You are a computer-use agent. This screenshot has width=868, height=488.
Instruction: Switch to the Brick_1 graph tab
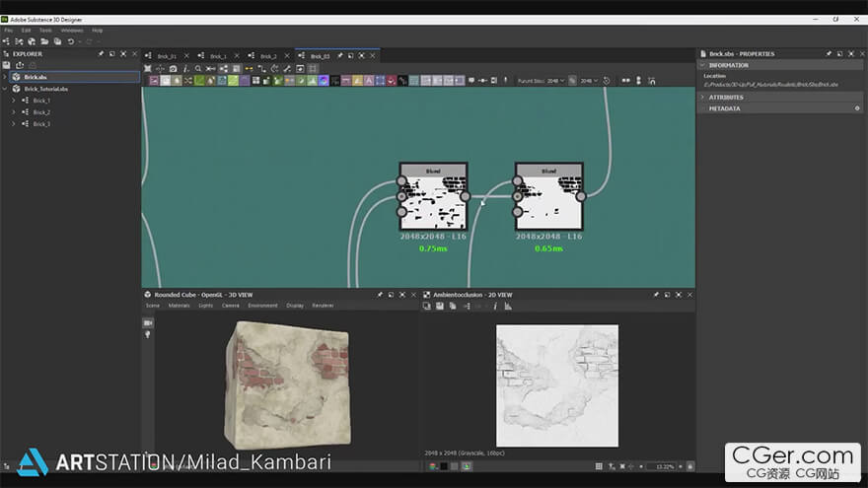click(218, 56)
